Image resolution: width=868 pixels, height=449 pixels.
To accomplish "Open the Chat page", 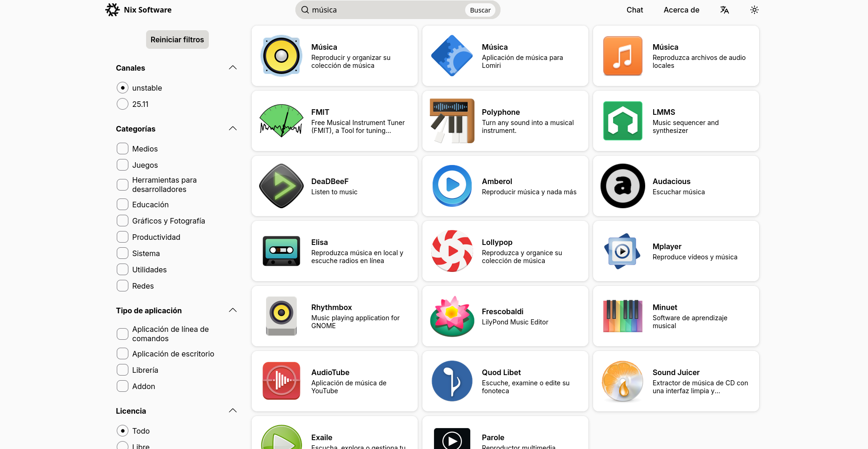I will 634,10.
